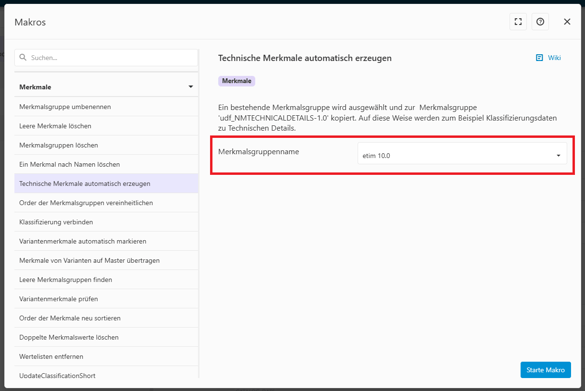This screenshot has width=585, height=391.
Task: Start the macro with Starte Makro
Action: tap(545, 370)
